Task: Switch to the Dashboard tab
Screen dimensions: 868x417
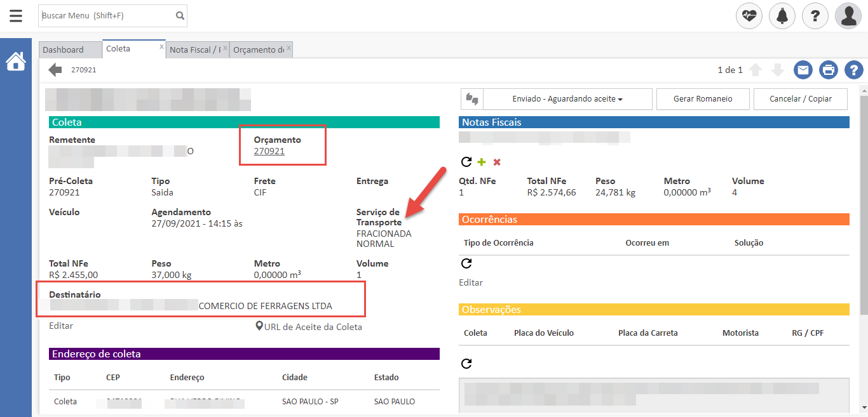Action: tap(64, 50)
